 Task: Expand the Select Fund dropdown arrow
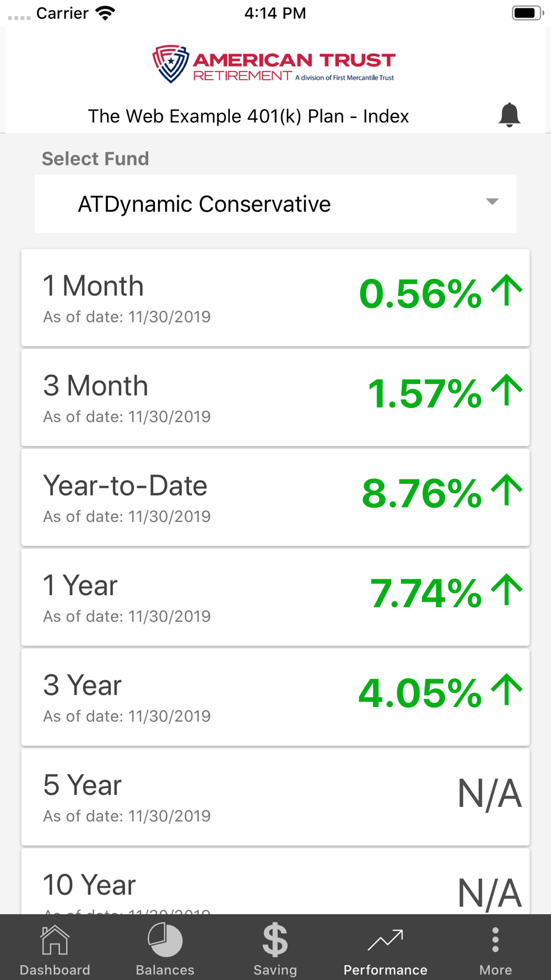coord(492,202)
